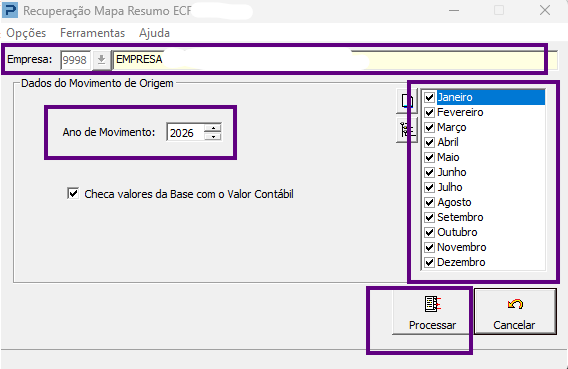This screenshot has height=369, width=568.
Task: Minimize the Recuperação Mapa Resumo ECF window
Action: coord(454,11)
